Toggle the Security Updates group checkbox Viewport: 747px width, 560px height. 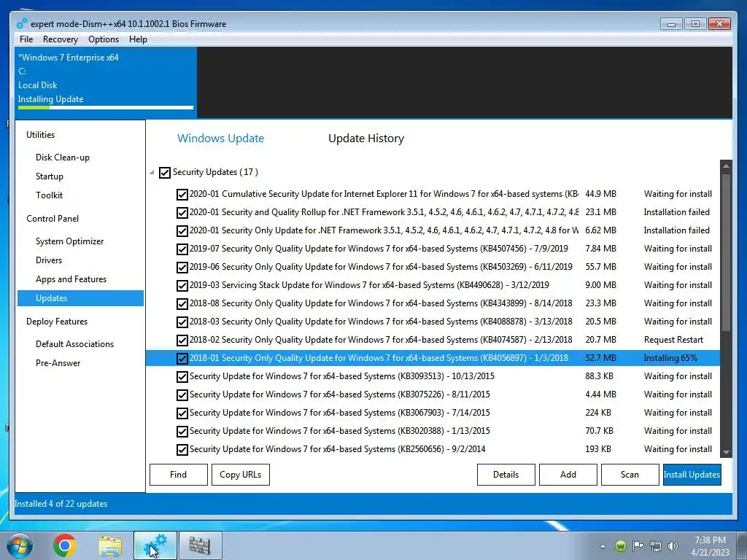pyautogui.click(x=165, y=172)
